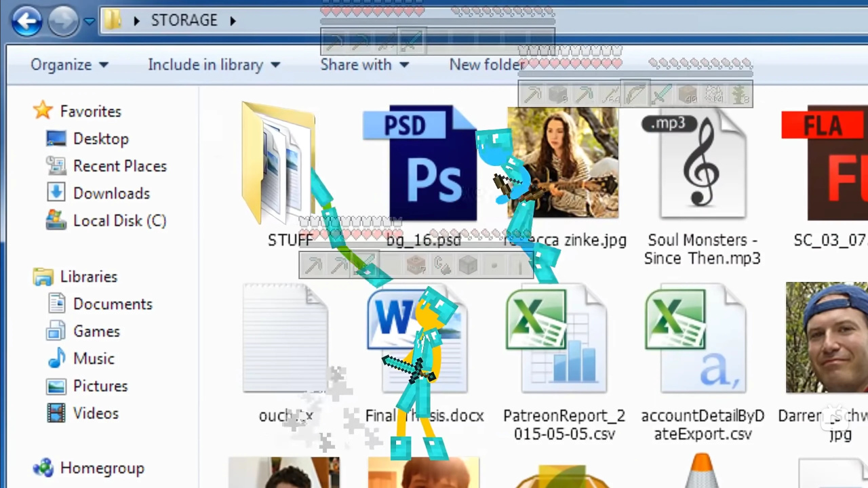Create a folder with New folder
The width and height of the screenshot is (868, 488).
[x=486, y=64]
